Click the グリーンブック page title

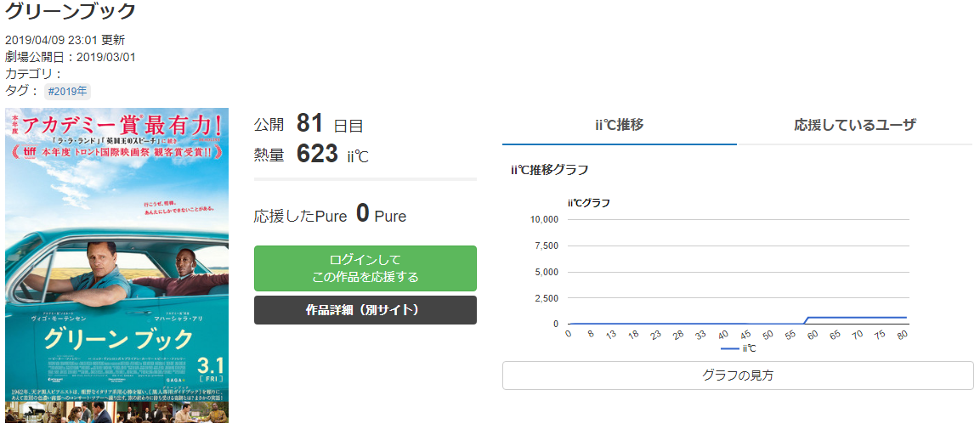pos(71,11)
